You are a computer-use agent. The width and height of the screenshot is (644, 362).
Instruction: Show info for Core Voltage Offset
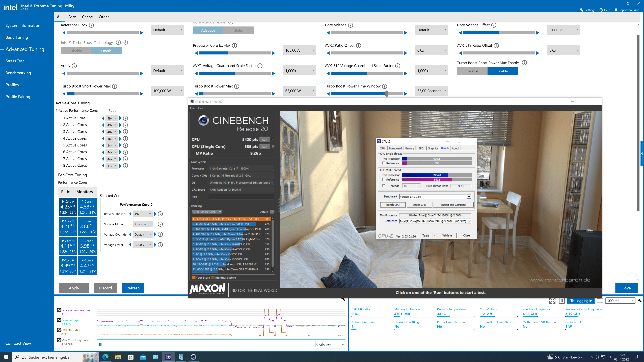(x=494, y=25)
